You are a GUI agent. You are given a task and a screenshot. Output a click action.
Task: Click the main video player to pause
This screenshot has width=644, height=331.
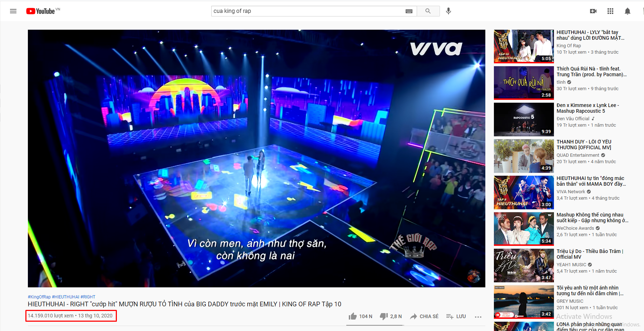[x=257, y=159]
